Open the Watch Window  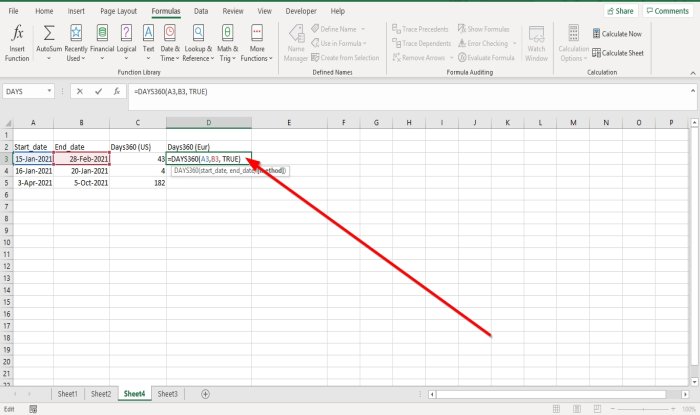[x=536, y=43]
